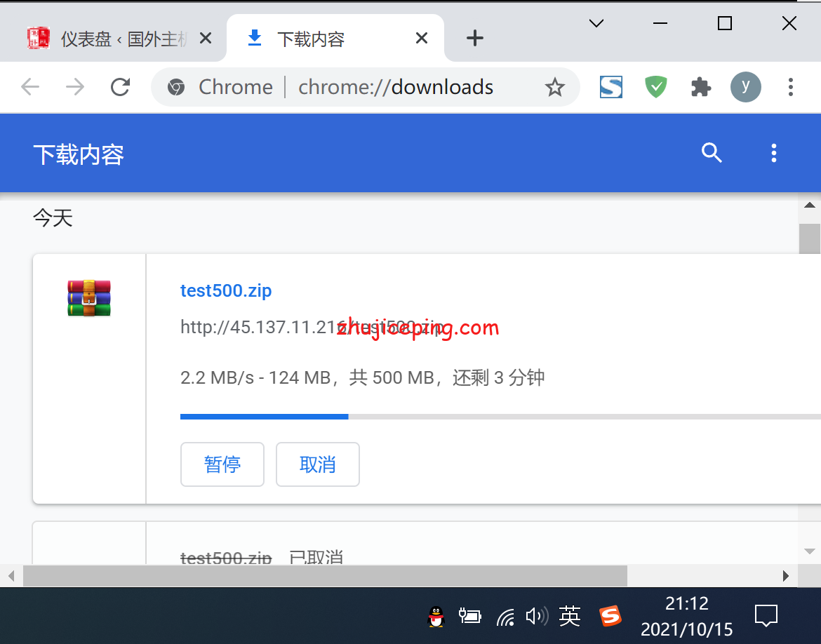This screenshot has width=821, height=644.
Task: Open the volume speaker tray icon
Action: pyautogui.click(x=537, y=616)
